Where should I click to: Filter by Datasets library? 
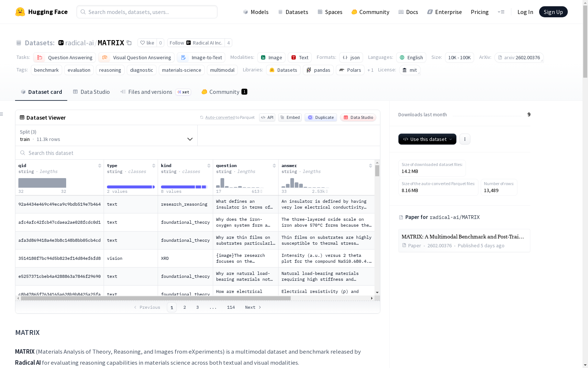(283, 70)
